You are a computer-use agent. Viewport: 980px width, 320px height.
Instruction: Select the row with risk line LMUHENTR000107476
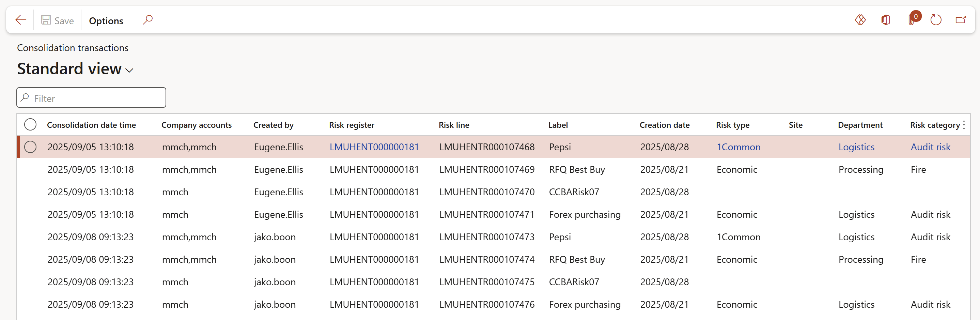tap(486, 304)
